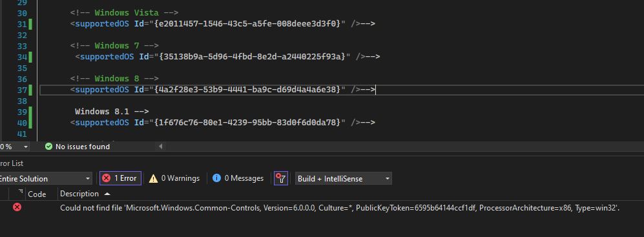Screen dimensions: 644x237
Task: Click the Description column header
Action: (79, 194)
